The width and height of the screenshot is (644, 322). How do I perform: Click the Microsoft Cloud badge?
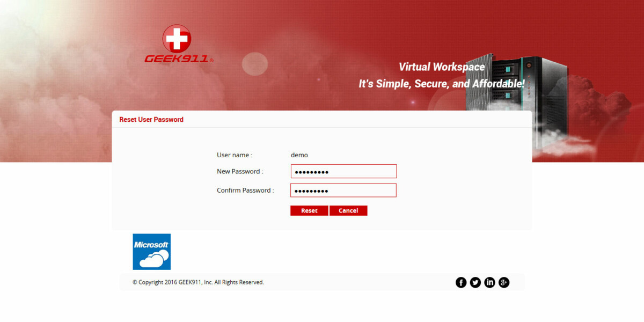(x=151, y=251)
